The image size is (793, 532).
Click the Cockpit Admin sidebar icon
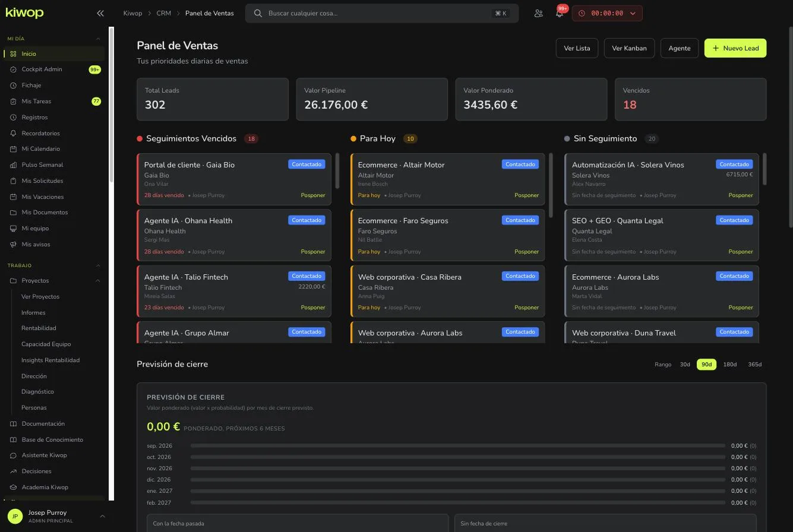point(13,69)
